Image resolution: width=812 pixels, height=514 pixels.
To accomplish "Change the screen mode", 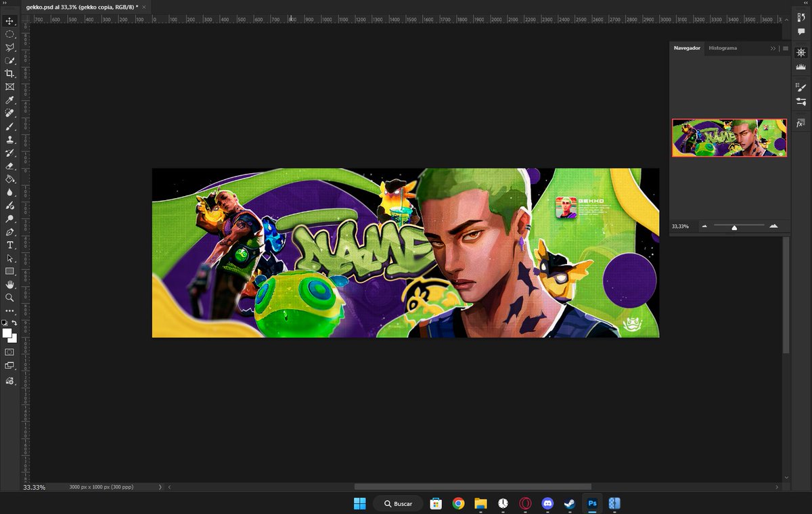I will click(9, 366).
